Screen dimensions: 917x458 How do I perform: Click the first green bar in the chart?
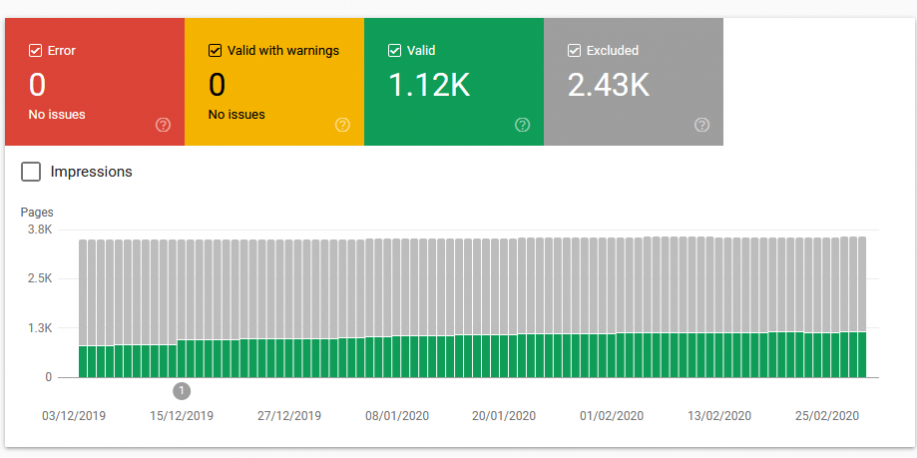click(84, 362)
